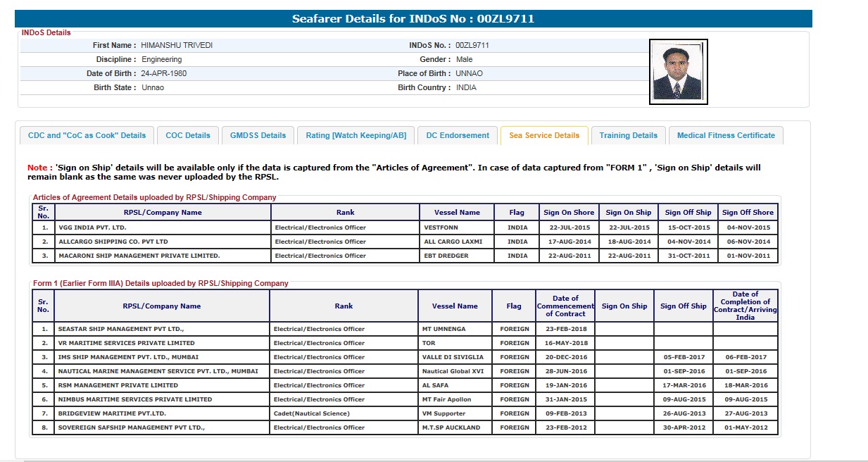868x462 pixels.
Task: Open the Training Details tab
Action: point(628,135)
